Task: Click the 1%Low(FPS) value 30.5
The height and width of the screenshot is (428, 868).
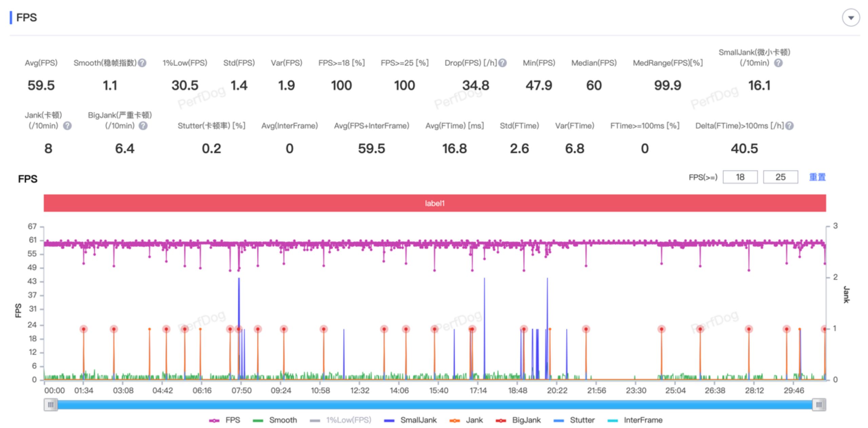Action: tap(185, 85)
